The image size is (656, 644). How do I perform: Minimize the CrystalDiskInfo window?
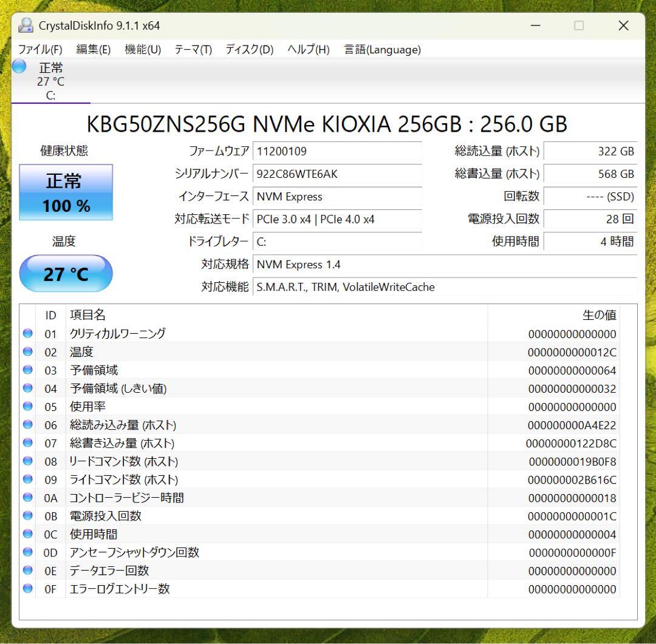[x=536, y=25]
